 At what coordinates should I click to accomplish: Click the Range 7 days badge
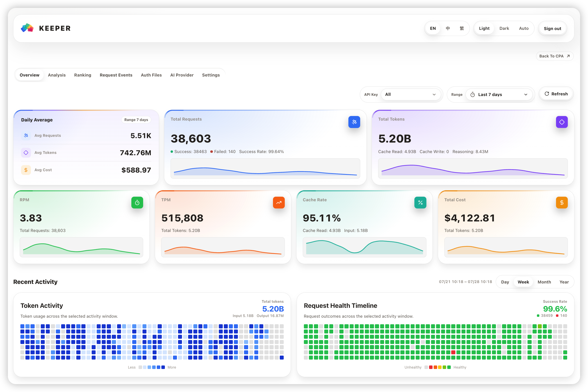pyautogui.click(x=136, y=120)
